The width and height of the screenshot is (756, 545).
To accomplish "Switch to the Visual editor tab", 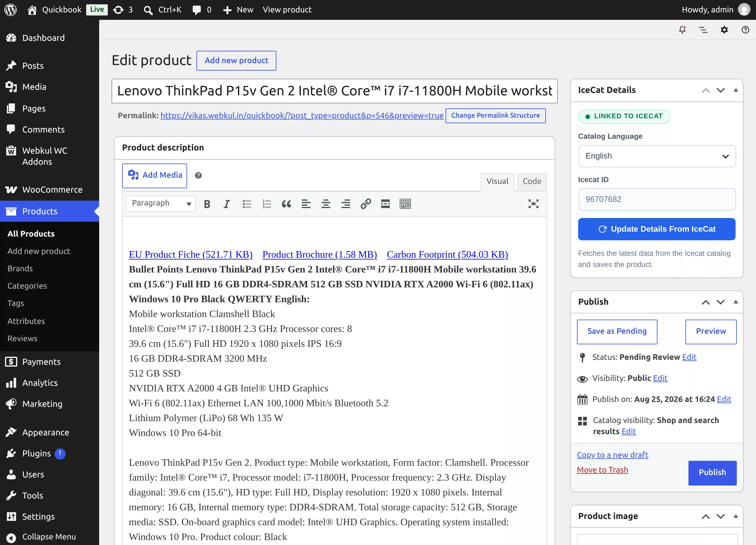I will (497, 181).
